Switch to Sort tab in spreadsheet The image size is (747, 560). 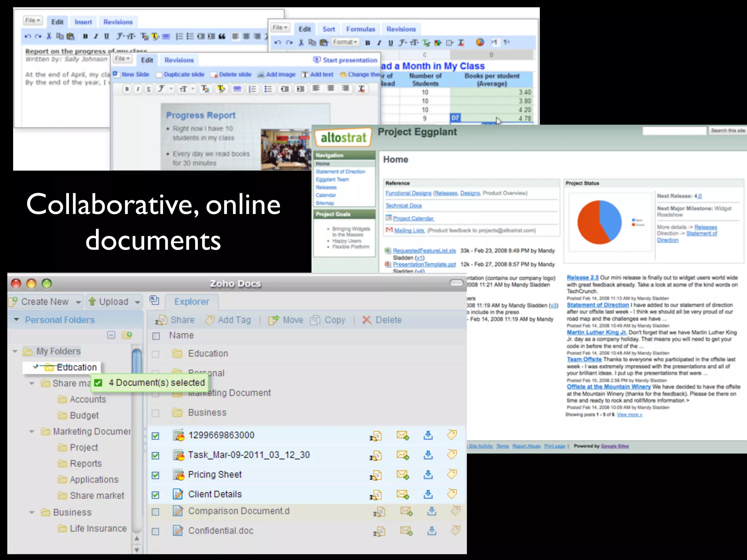point(329,29)
